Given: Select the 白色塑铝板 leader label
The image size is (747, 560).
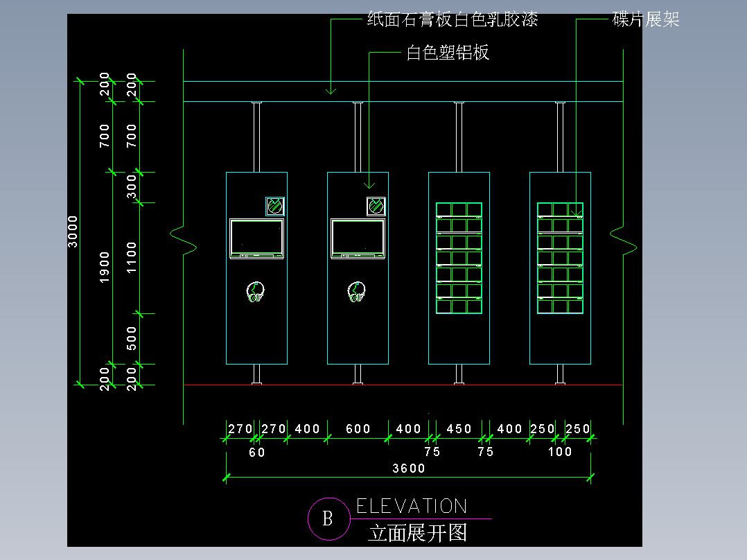Looking at the screenshot, I should (x=448, y=53).
